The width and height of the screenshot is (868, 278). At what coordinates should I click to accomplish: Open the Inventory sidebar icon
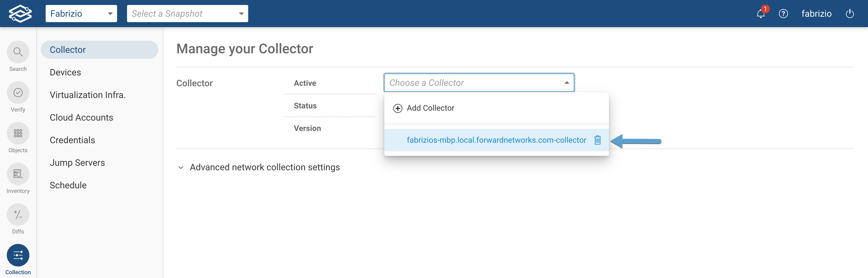[18, 174]
